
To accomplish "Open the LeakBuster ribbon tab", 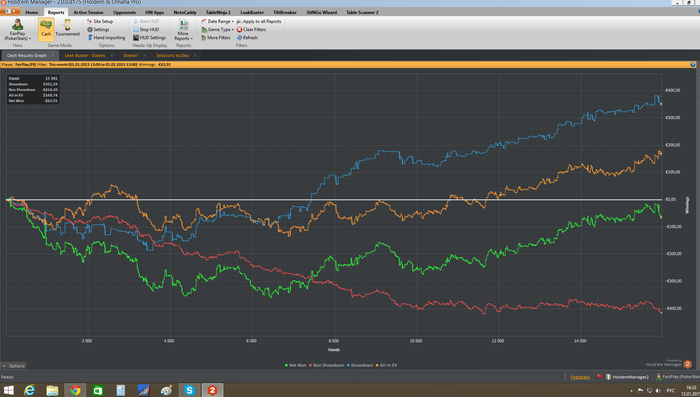I will (x=252, y=12).
